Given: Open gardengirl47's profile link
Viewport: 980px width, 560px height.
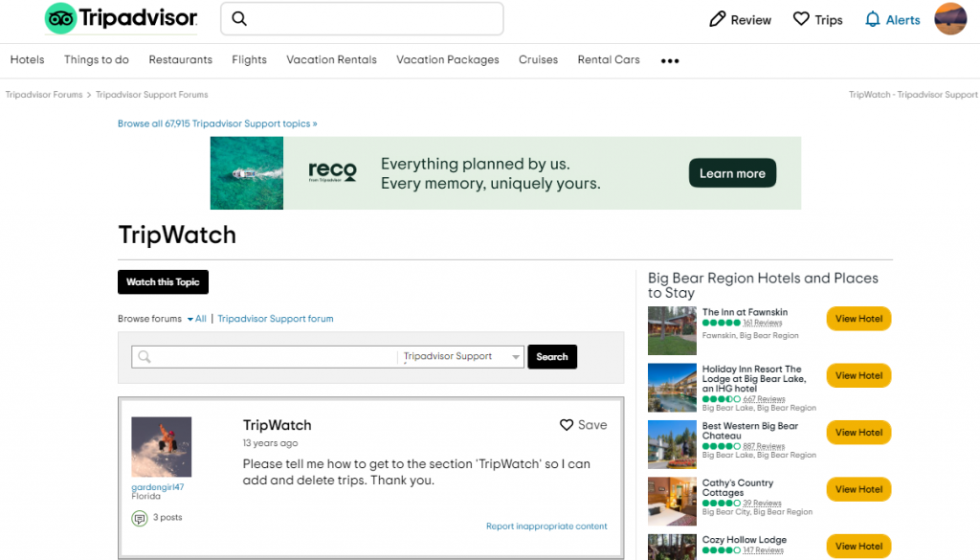Looking at the screenshot, I should [158, 487].
